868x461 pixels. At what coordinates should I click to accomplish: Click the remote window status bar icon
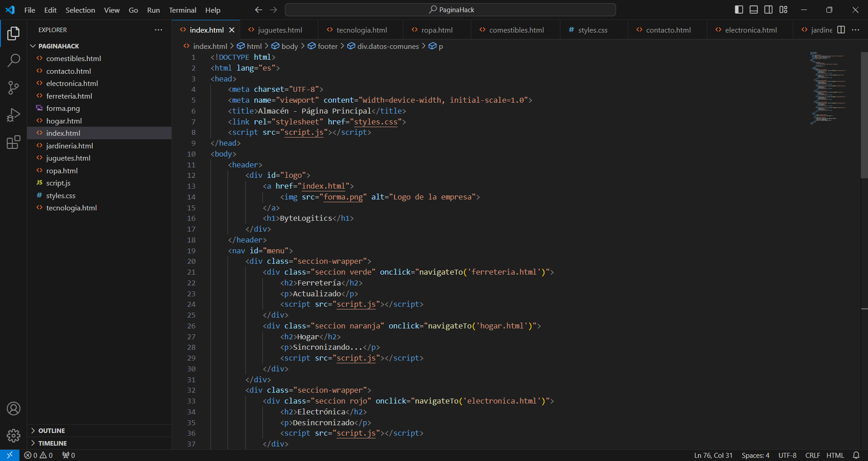pyautogui.click(x=9, y=455)
